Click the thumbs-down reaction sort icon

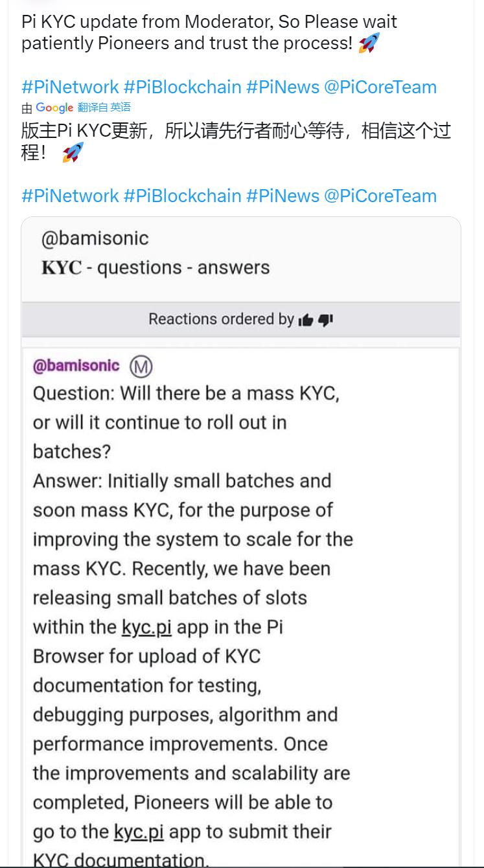click(x=325, y=320)
